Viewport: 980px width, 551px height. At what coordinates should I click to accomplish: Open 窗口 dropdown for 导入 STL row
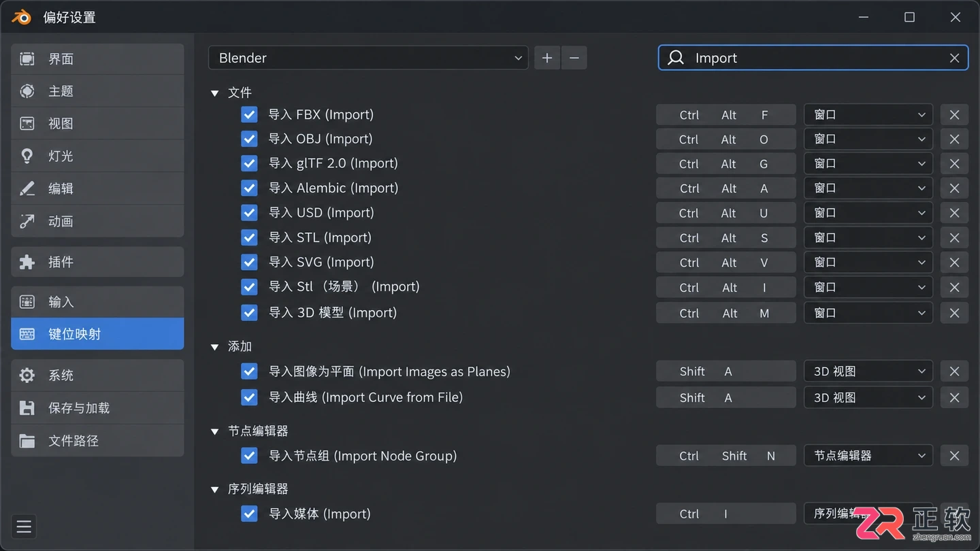pyautogui.click(x=868, y=237)
